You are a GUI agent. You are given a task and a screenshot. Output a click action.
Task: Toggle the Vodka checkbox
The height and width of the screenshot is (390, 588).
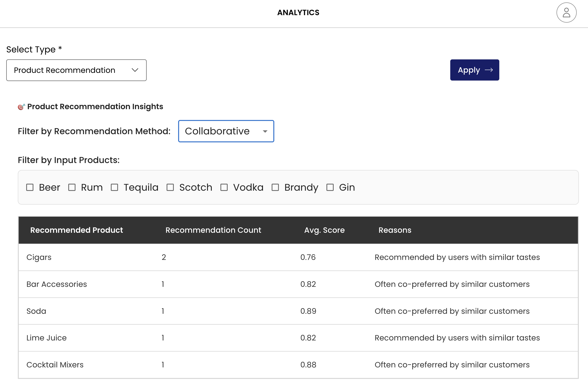tap(224, 187)
